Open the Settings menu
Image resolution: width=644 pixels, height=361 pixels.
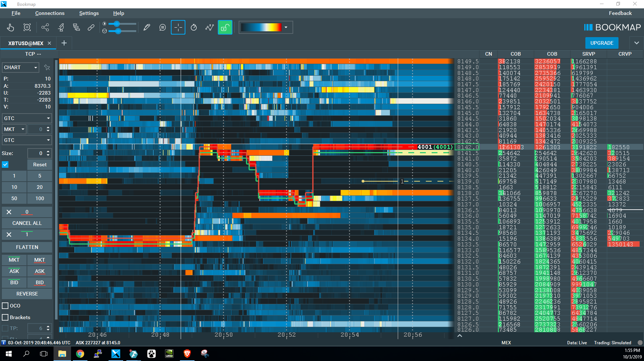[x=89, y=13]
